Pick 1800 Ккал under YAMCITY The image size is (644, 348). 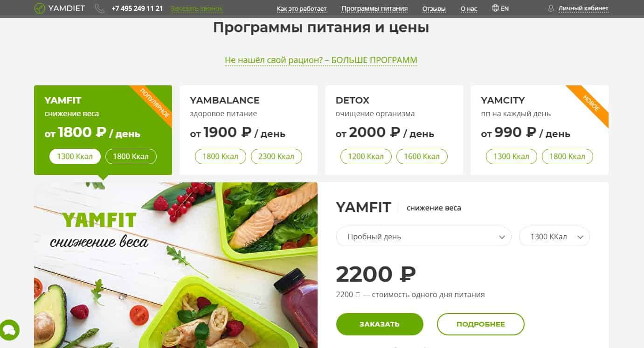[x=568, y=156]
